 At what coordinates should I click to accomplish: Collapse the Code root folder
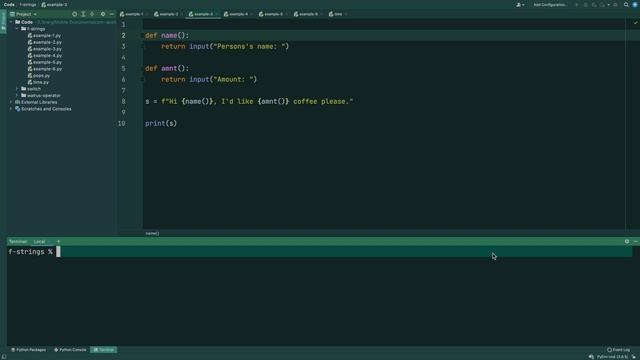tap(11, 22)
